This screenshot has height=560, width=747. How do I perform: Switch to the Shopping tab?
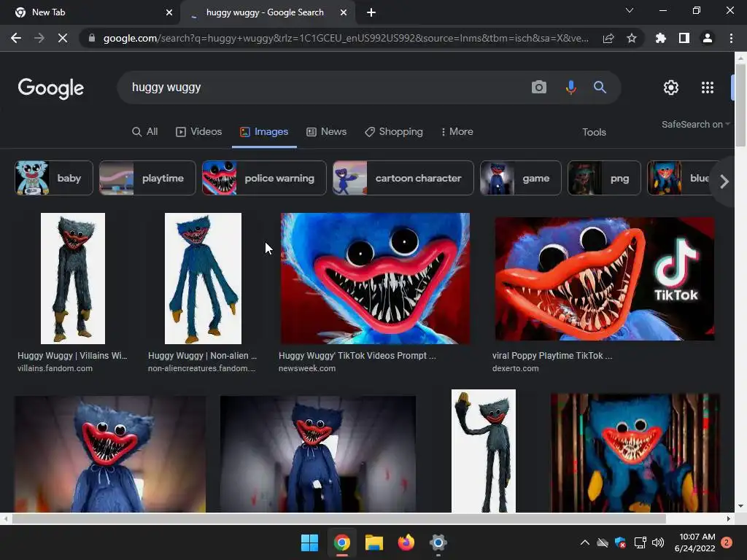click(x=393, y=132)
